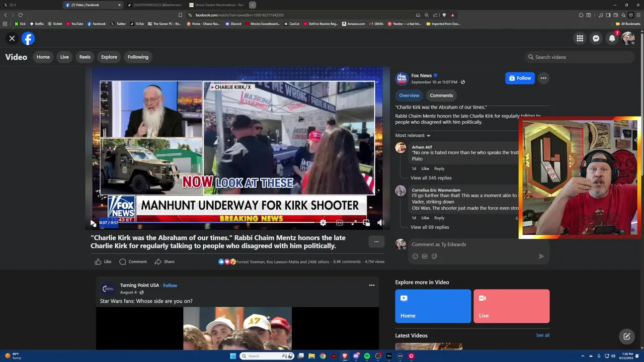Viewport: 644px width, 362px height.
Task: Open the notifications bell
Action: click(x=612, y=38)
